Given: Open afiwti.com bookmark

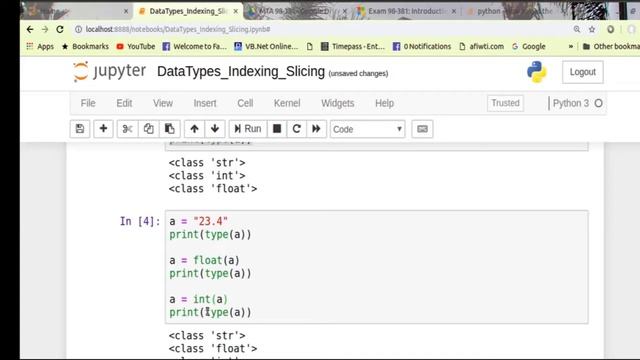Looking at the screenshot, I should pos(482,47).
